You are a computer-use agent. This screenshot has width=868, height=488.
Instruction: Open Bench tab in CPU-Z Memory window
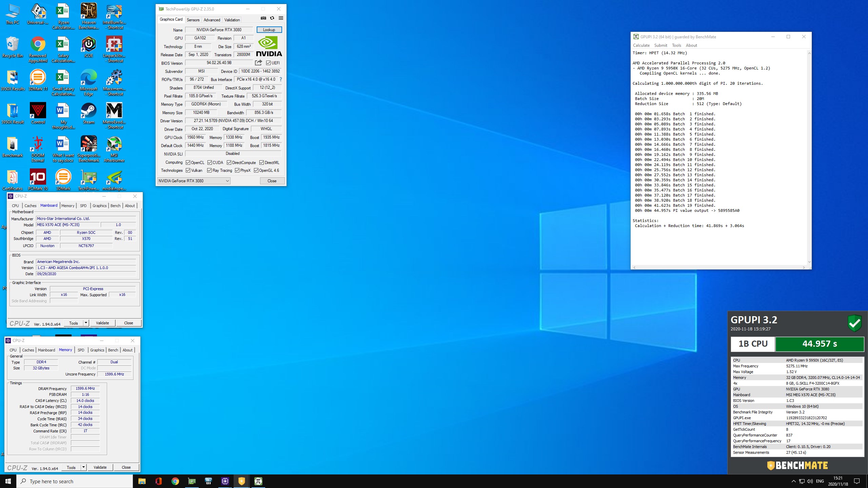(113, 350)
